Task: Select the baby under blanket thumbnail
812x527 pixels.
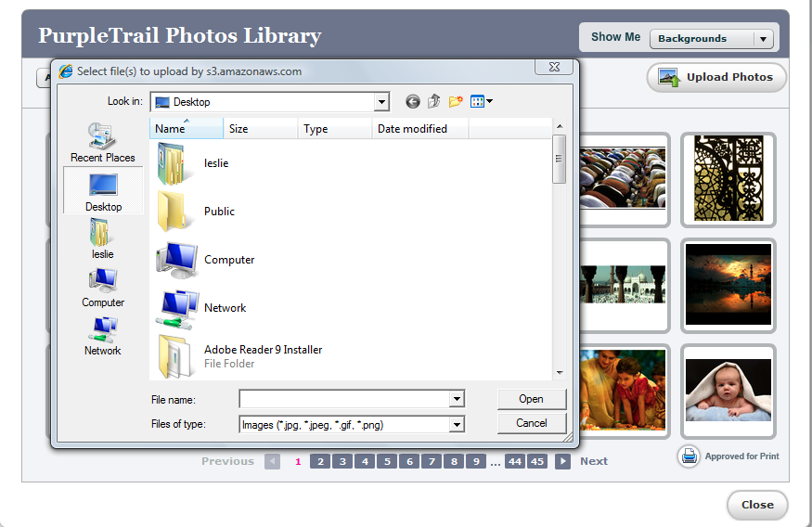Action: tap(728, 391)
